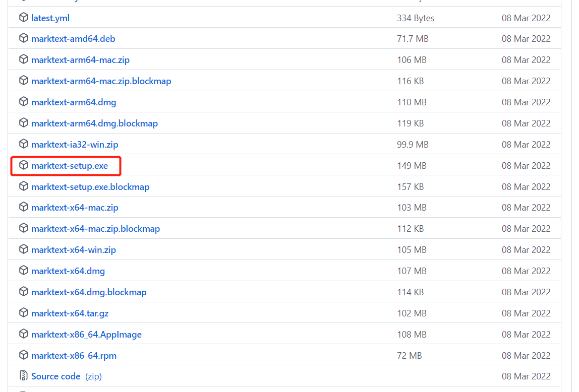Click the 103 MB size value
The width and height of the screenshot is (579, 392).
point(412,208)
